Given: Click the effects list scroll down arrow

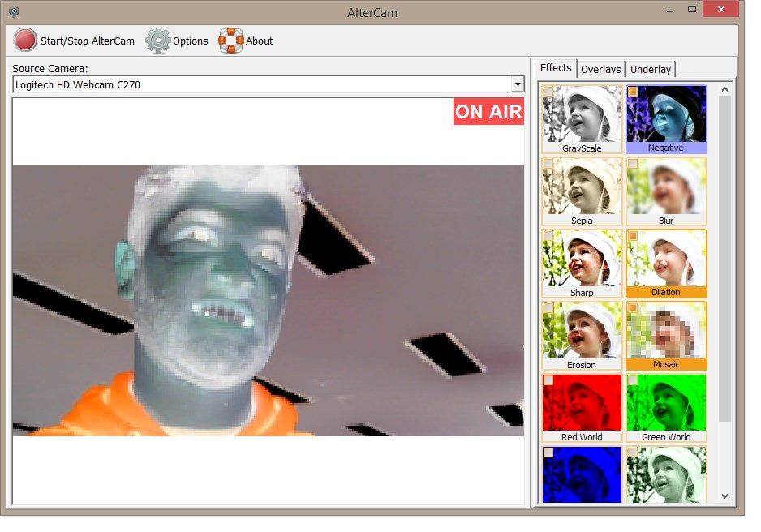Looking at the screenshot, I should point(724,496).
